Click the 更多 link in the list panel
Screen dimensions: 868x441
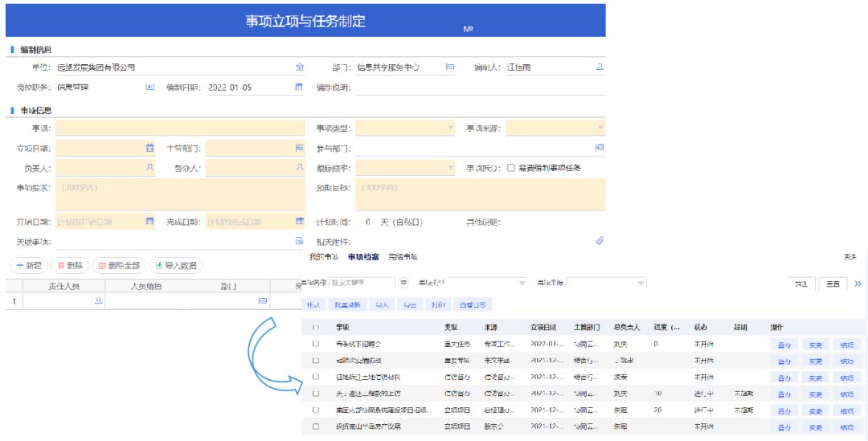pos(850,257)
